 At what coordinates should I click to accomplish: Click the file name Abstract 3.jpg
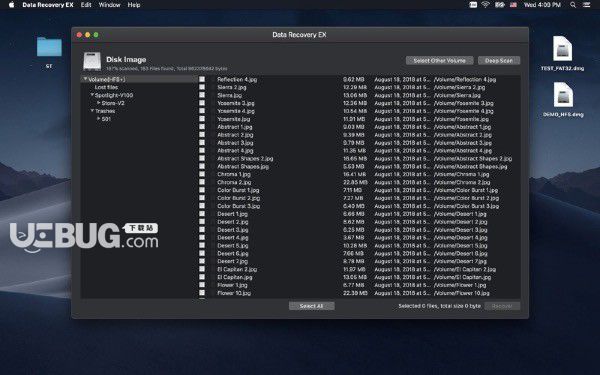pyautogui.click(x=235, y=143)
